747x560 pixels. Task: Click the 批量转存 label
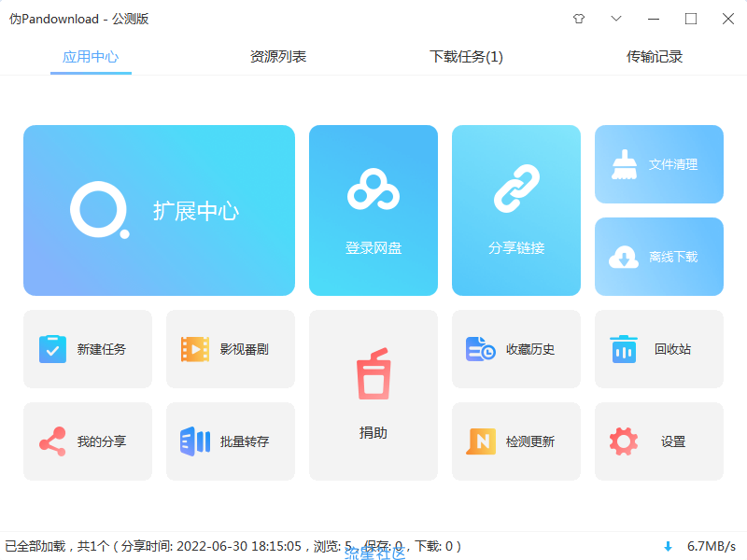[x=245, y=441]
